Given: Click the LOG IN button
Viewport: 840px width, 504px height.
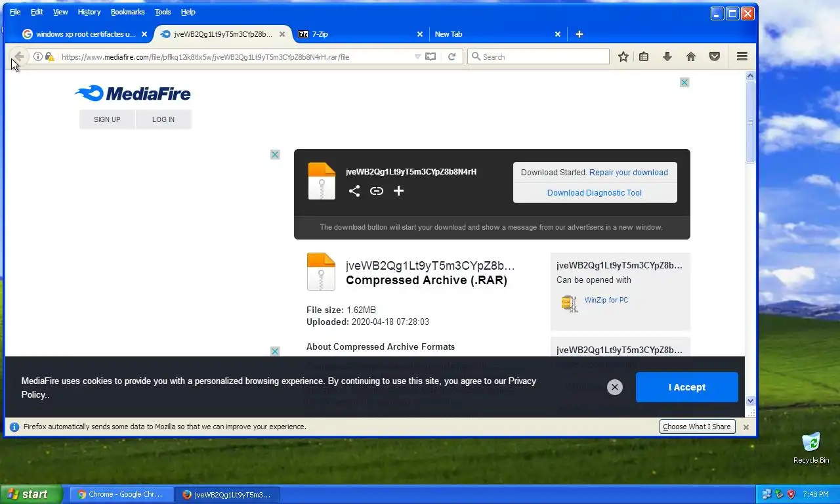Looking at the screenshot, I should 163,119.
